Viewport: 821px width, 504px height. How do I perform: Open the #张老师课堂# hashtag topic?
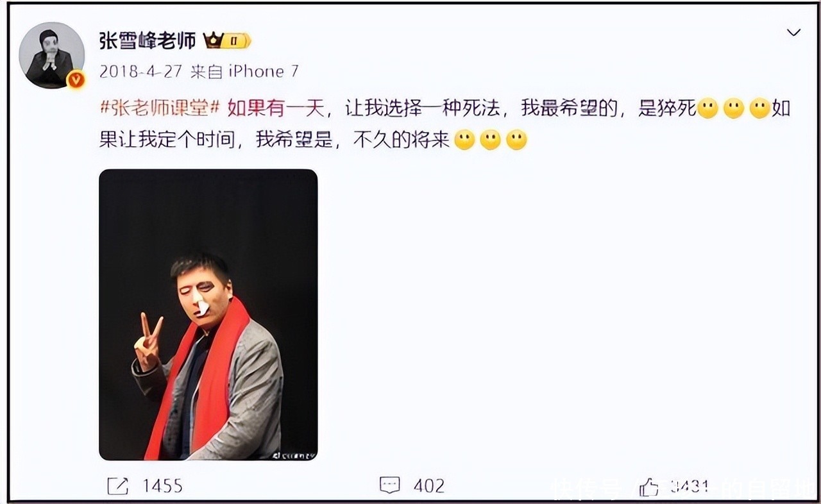pos(160,109)
